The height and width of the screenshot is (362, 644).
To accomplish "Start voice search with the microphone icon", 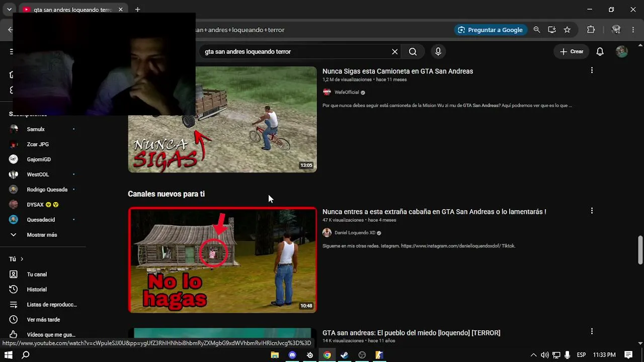I will [x=438, y=51].
